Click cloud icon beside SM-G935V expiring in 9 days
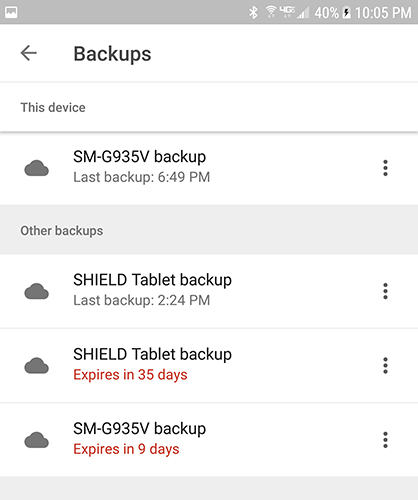The image size is (418, 500). coord(37,440)
